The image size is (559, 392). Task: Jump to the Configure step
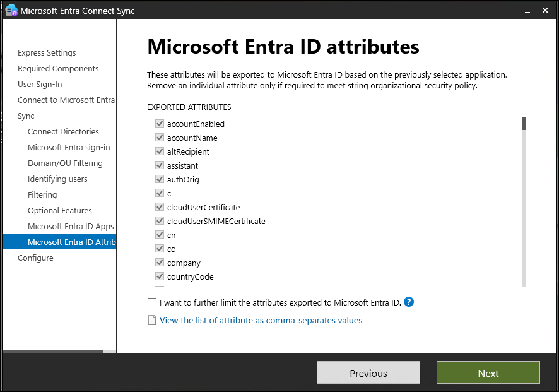click(x=35, y=258)
